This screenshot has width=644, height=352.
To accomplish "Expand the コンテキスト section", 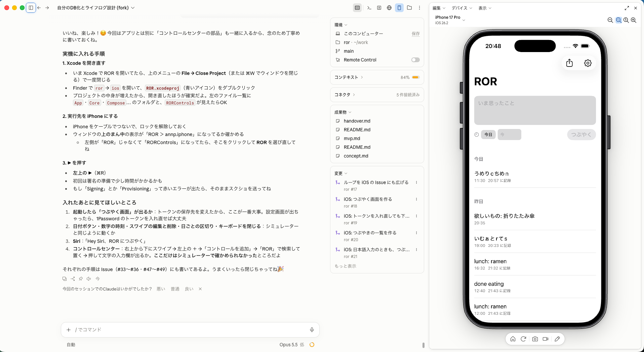I will click(349, 77).
